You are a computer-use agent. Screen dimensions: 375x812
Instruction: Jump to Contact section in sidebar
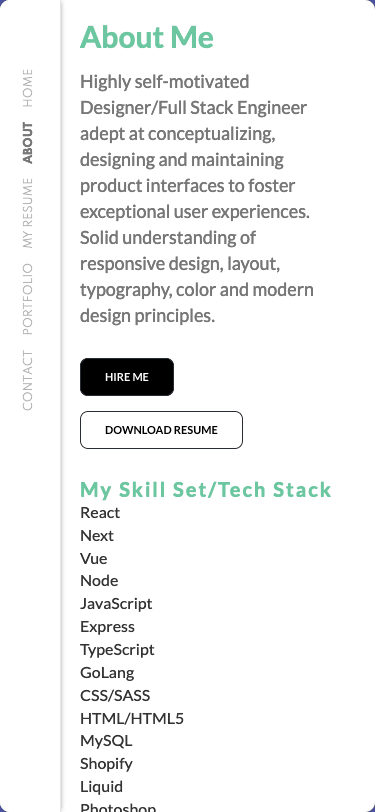tap(28, 381)
